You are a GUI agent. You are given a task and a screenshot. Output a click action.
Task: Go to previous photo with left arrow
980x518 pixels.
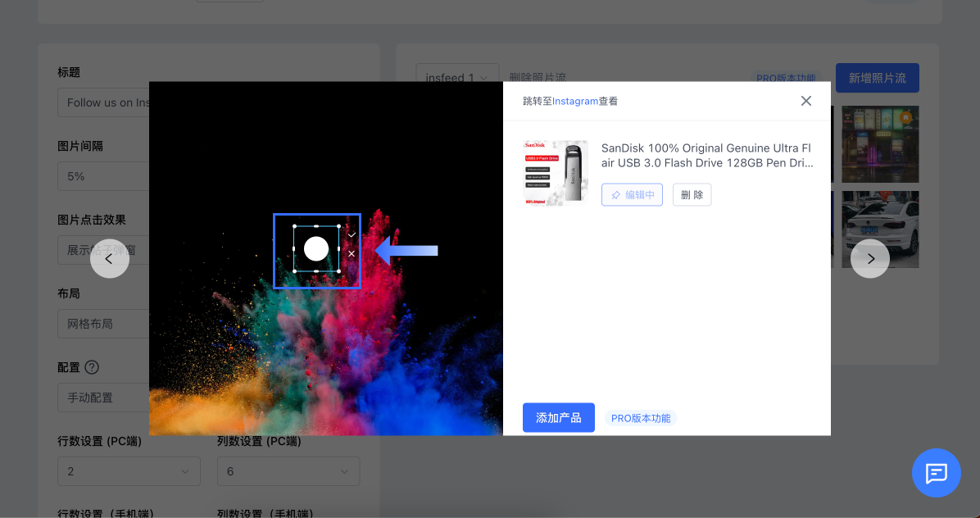click(109, 259)
